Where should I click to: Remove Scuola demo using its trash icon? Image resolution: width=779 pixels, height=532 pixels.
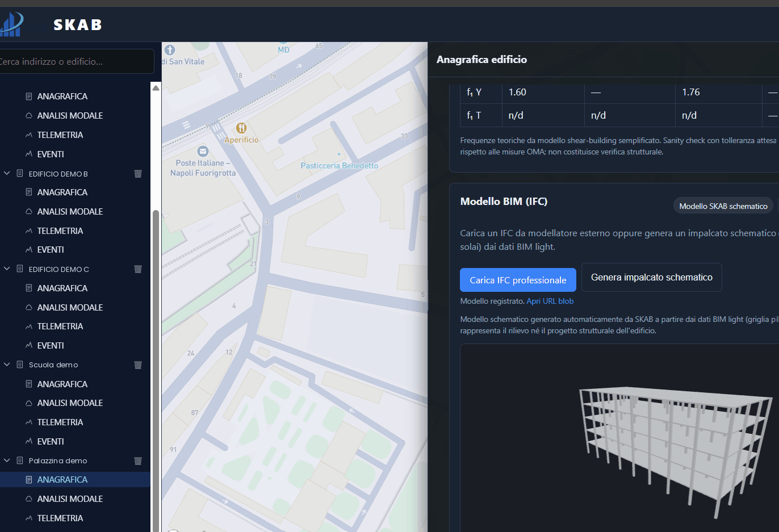(138, 365)
